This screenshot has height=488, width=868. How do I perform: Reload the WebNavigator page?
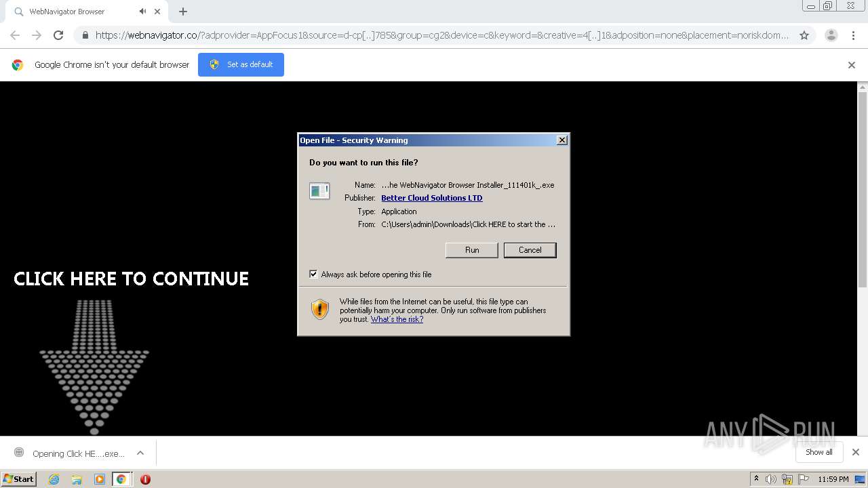point(58,35)
